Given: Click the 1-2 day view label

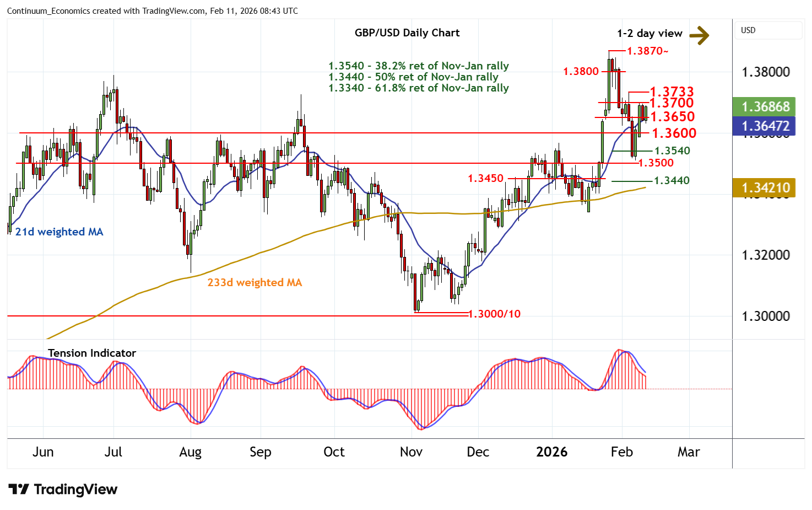Looking at the screenshot, I should (x=649, y=34).
